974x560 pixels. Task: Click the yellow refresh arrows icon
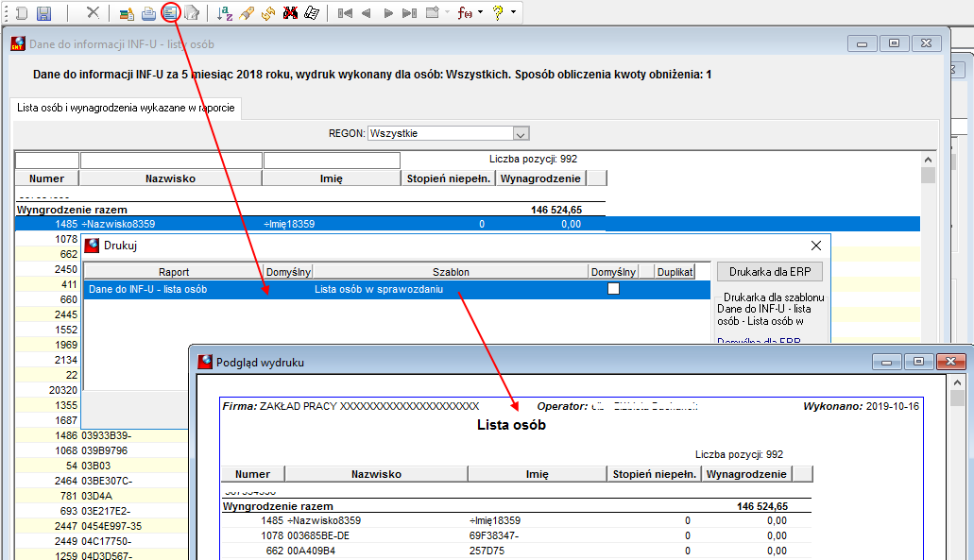[x=268, y=13]
